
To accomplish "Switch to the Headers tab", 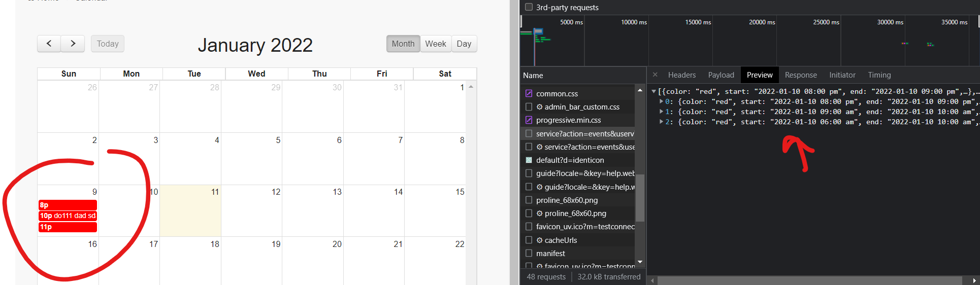I will coord(681,75).
